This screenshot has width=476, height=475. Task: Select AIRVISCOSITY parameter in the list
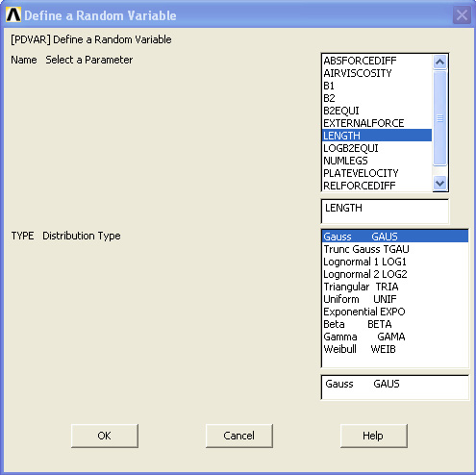pos(377,73)
